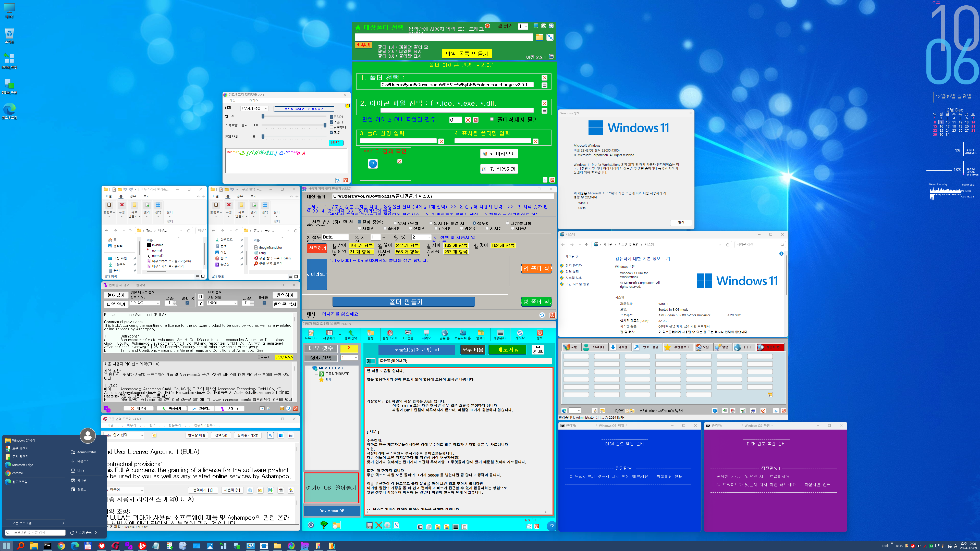Open 필터선 dropdown in 대상폴더 선택 window
The width and height of the screenshot is (980, 551).
(x=523, y=27)
